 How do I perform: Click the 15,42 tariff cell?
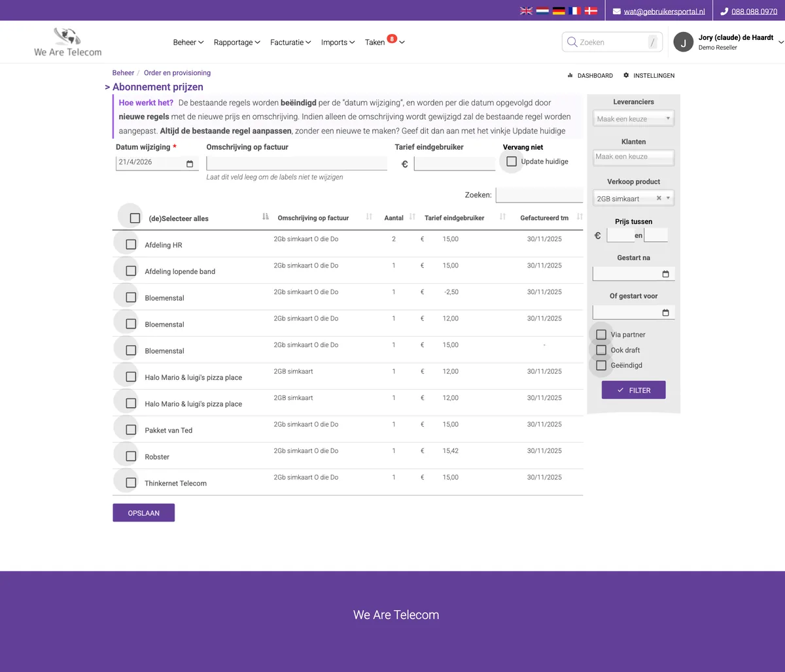(451, 451)
